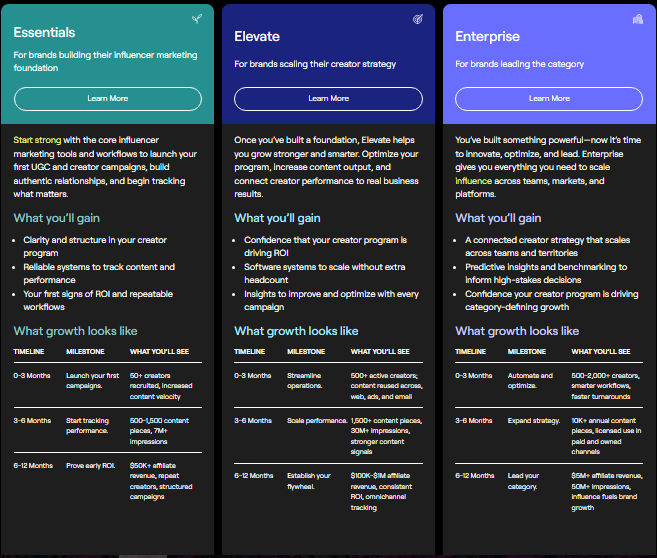Click 'Scale performance.' milestone in Elevate table
Screen dimensions: 657x558
pos(317,421)
